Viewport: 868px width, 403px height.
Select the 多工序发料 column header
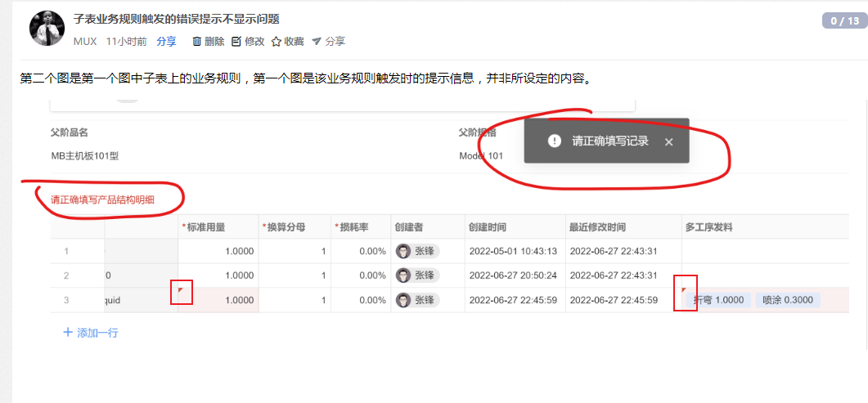(x=765, y=227)
